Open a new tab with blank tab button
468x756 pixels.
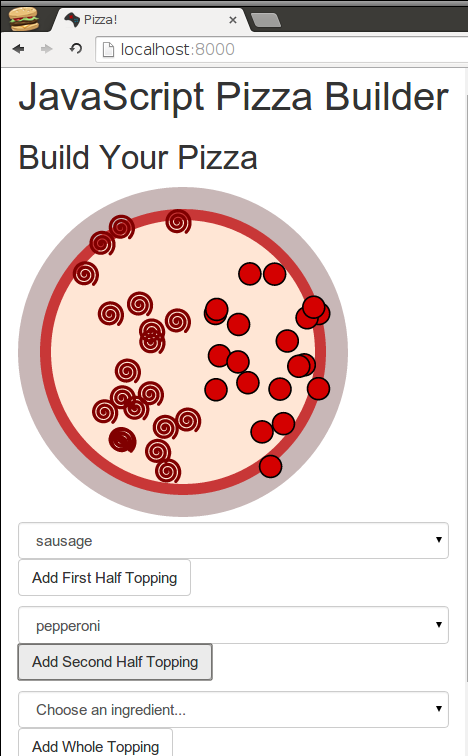pos(266,20)
